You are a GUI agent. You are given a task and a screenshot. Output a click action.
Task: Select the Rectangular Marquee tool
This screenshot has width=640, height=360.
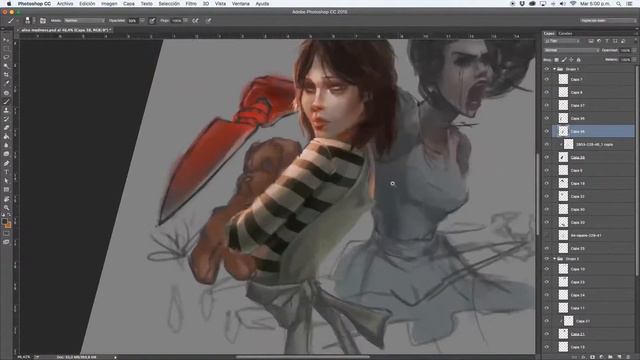pos(6,49)
